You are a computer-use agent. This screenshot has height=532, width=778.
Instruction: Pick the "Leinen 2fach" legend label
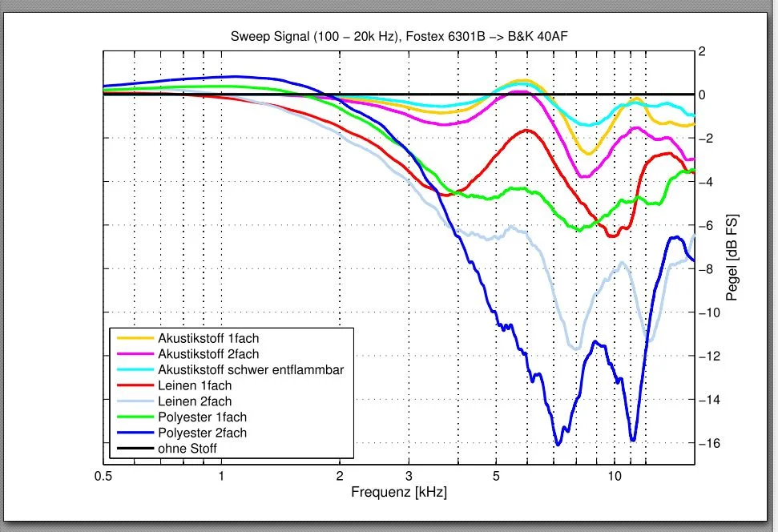(195, 401)
